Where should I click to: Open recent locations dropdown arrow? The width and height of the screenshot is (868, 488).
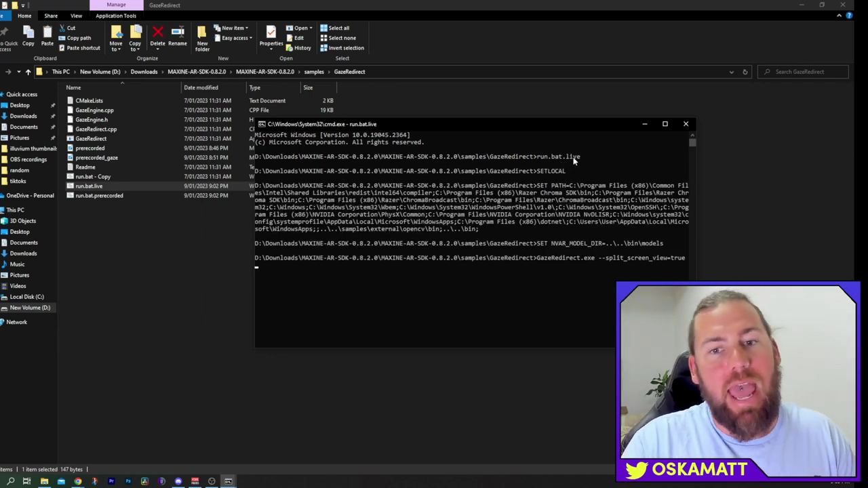[19, 72]
